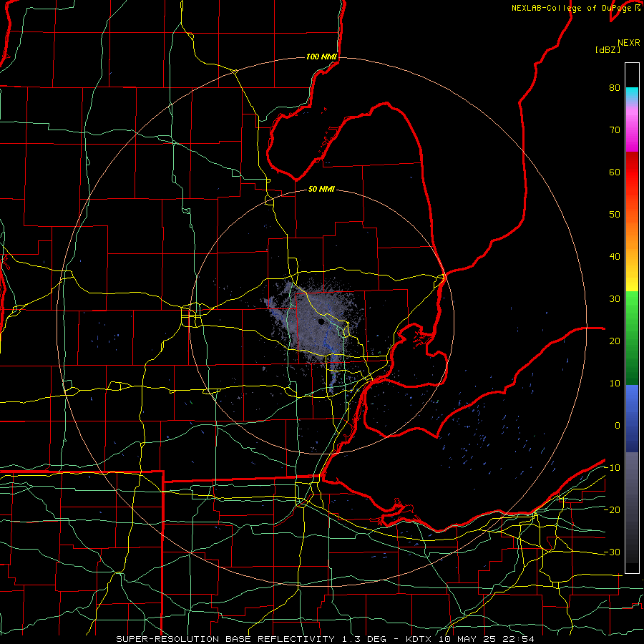The height and width of the screenshot is (644, 644).
Task: Click the -10 dBZ scale value
Action: click(612, 468)
